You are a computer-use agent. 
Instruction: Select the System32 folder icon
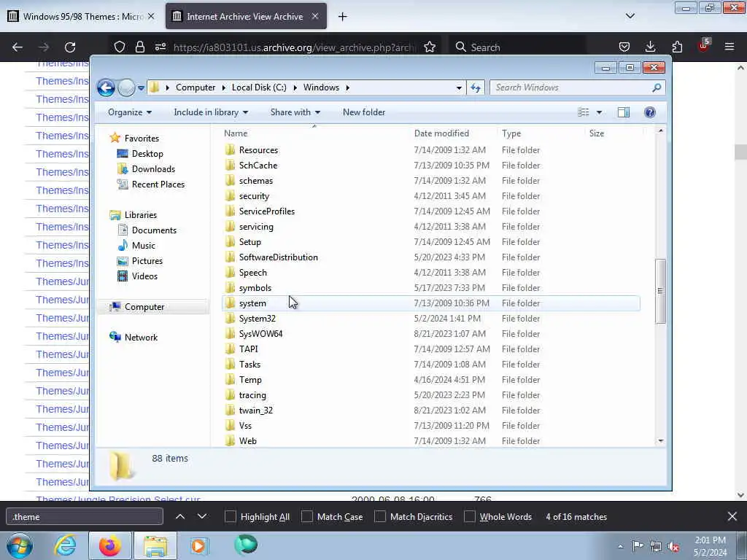tap(231, 319)
